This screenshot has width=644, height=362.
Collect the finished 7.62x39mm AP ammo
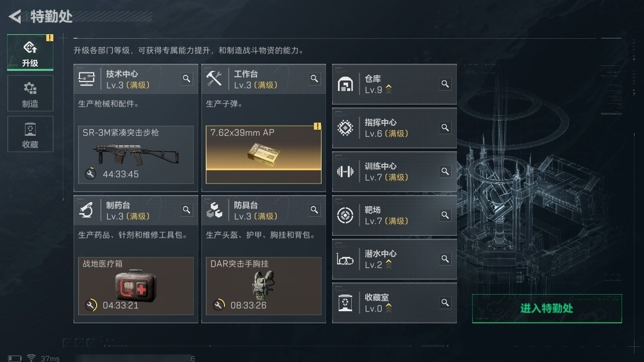[264, 154]
